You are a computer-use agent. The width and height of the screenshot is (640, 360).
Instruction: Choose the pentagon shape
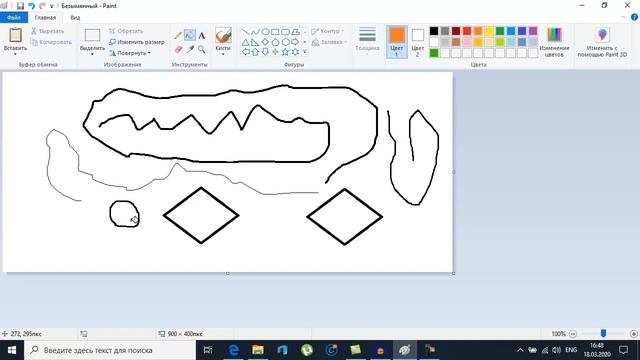(x=275, y=42)
